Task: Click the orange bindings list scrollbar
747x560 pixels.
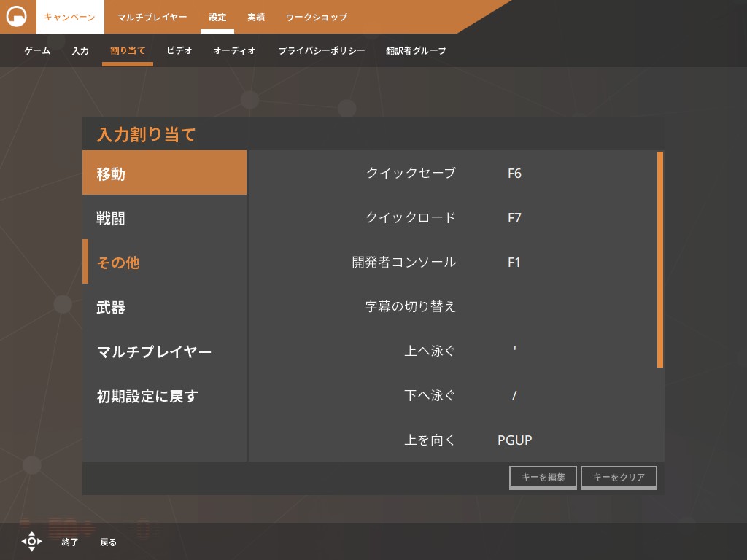Action: [659, 260]
